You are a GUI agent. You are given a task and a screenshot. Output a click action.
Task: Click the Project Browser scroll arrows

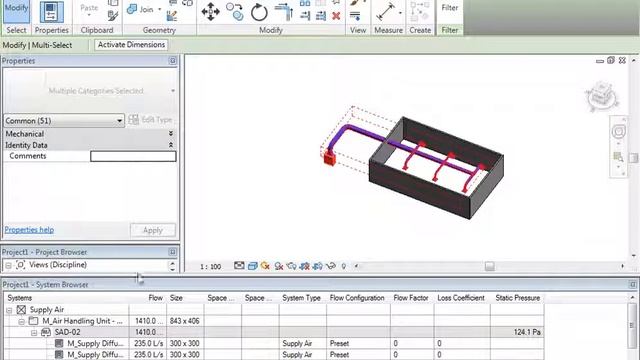click(172, 266)
